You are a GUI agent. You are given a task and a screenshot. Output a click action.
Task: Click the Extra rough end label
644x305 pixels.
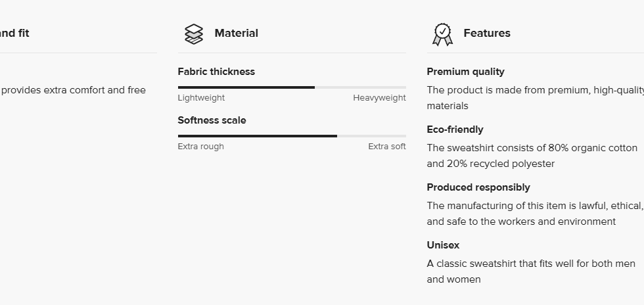click(x=200, y=147)
